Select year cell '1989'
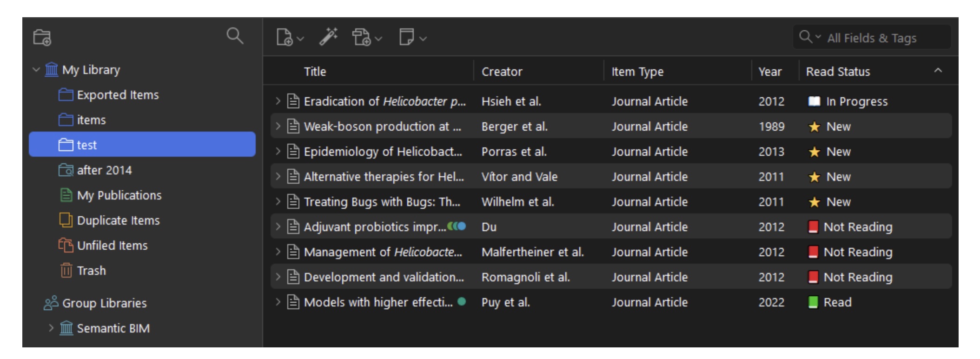 point(771,126)
